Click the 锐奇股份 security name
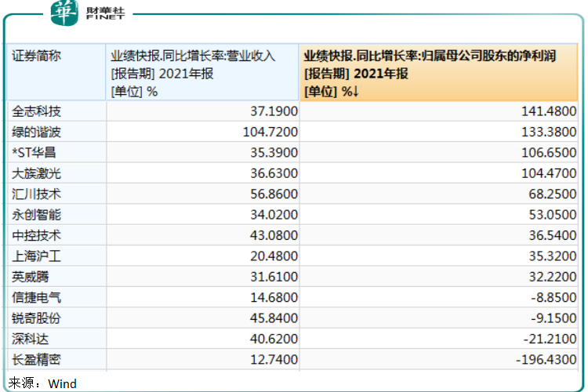Image resolution: width=588 pixels, height=392 pixels. (36, 318)
